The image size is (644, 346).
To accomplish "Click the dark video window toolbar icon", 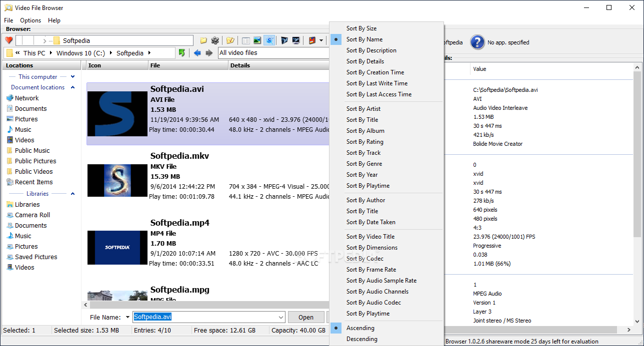I will [284, 40].
